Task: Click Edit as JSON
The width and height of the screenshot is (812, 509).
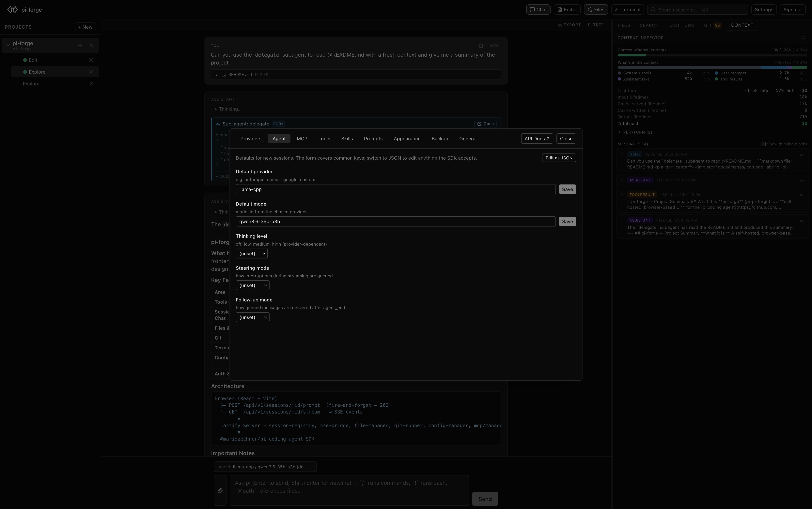Action: (x=559, y=158)
